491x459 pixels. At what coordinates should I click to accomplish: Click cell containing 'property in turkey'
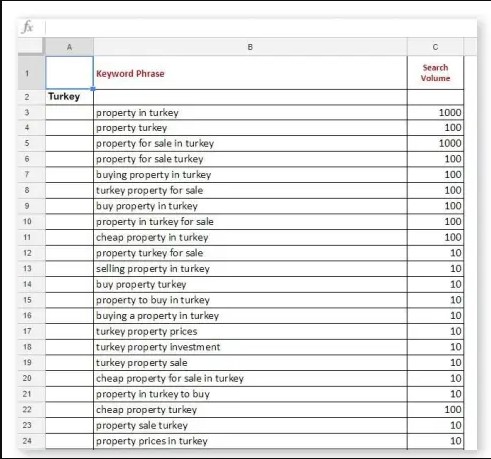point(250,113)
